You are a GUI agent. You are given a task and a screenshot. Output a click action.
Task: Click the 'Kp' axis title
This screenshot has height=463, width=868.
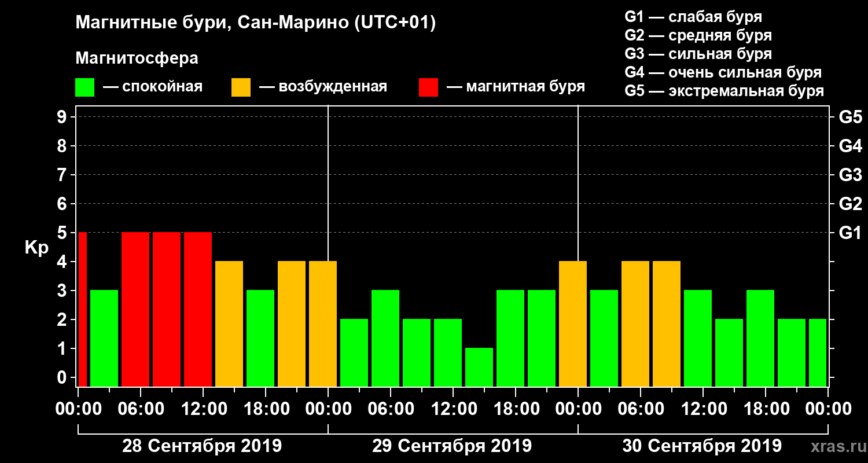coord(36,247)
